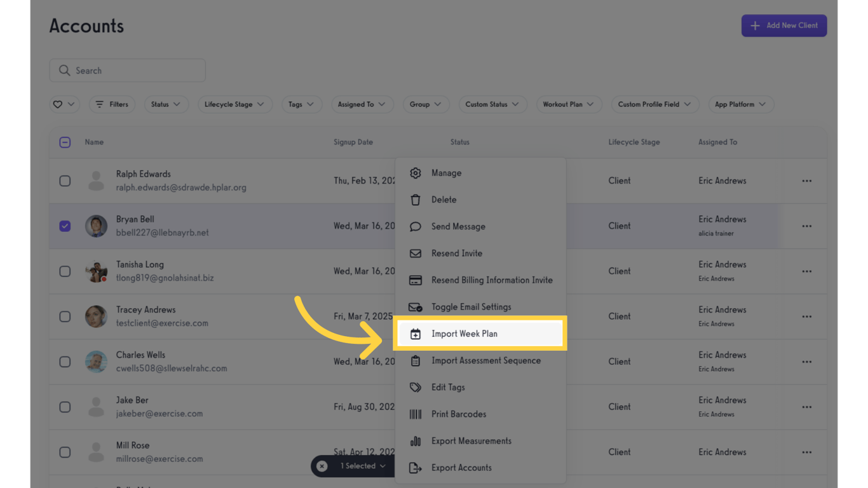868x488 pixels.
Task: Click the Send Message speech bubble icon
Action: point(416,227)
